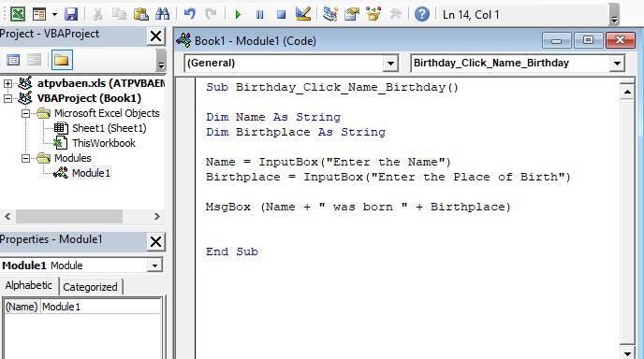644x359 pixels.
Task: Open the Object Browser toolbar icon
Action: 373,15
